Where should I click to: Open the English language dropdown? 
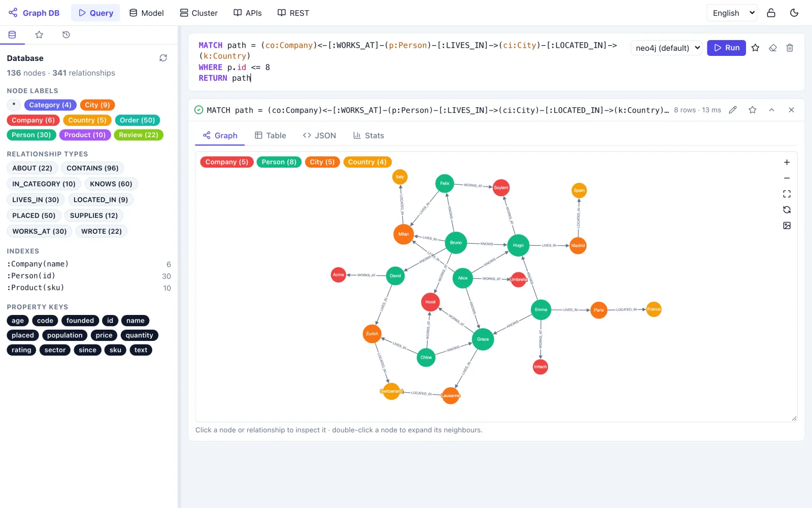pyautogui.click(x=732, y=13)
